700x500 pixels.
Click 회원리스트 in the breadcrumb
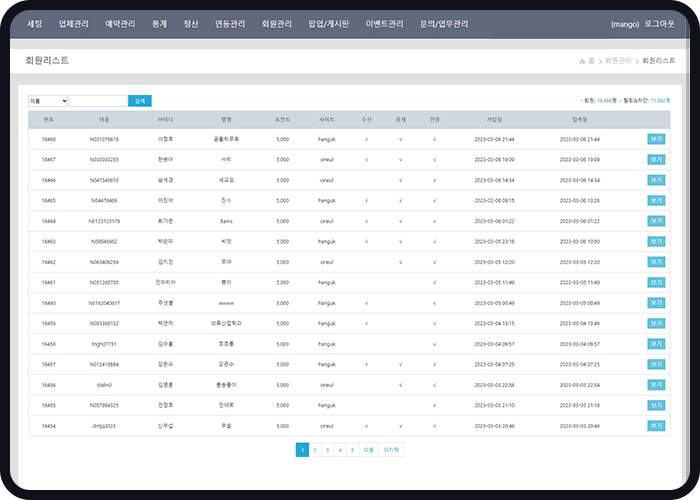tap(658, 61)
